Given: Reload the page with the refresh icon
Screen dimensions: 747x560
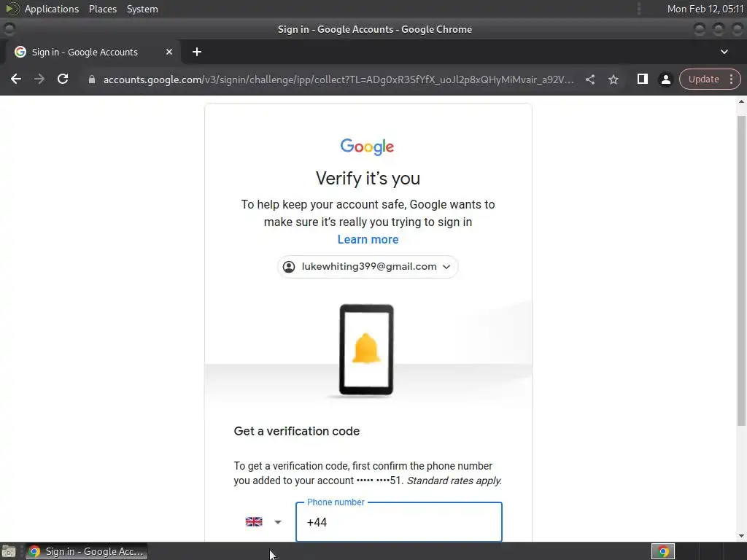Looking at the screenshot, I should tap(63, 79).
